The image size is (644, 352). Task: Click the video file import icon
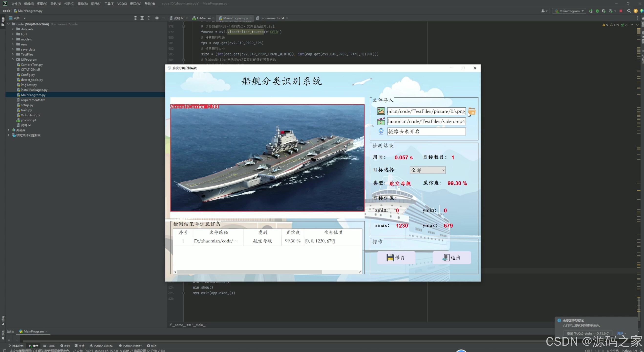coord(381,121)
